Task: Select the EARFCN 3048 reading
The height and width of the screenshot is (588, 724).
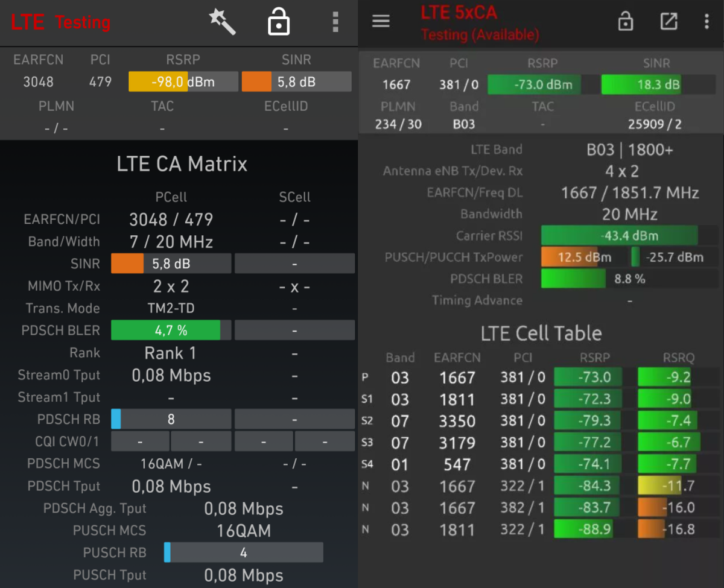Action: click(x=39, y=81)
